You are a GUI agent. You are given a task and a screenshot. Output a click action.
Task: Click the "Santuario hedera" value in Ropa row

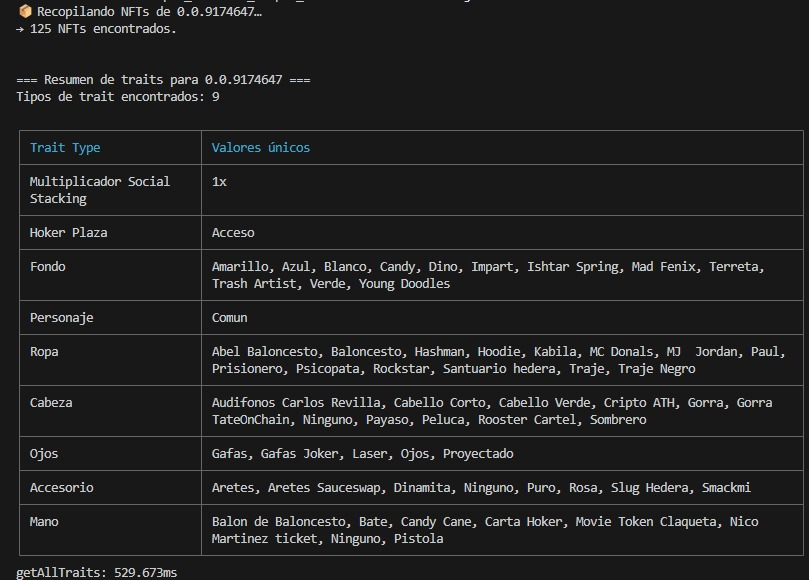501,369
